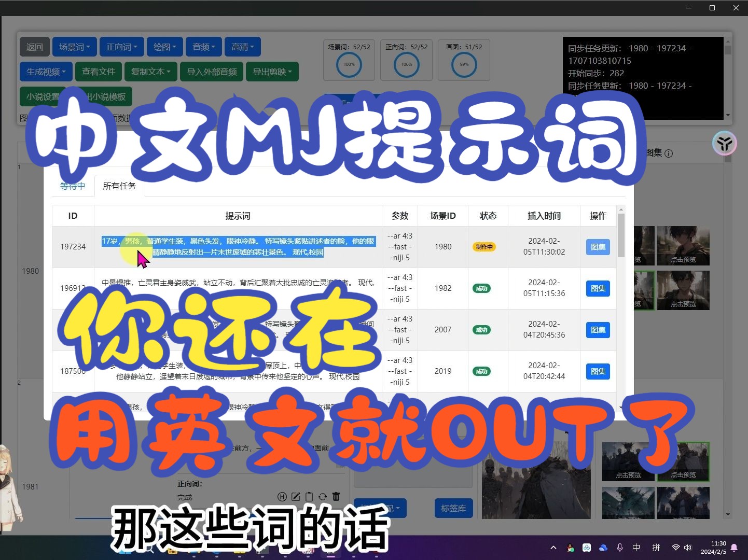Click 图集 button for scene 2007 row
Screen dimensions: 748x560
598,330
